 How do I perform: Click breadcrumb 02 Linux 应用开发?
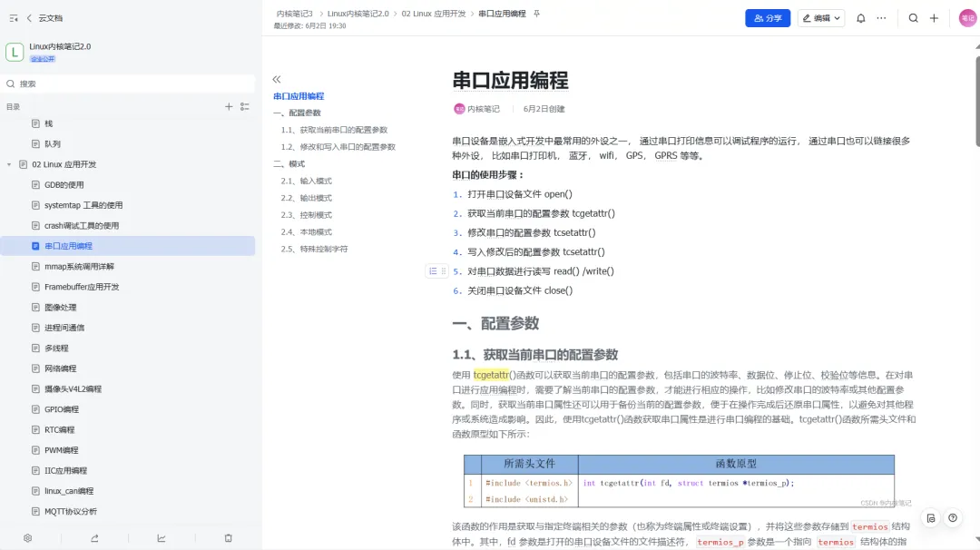434,14
